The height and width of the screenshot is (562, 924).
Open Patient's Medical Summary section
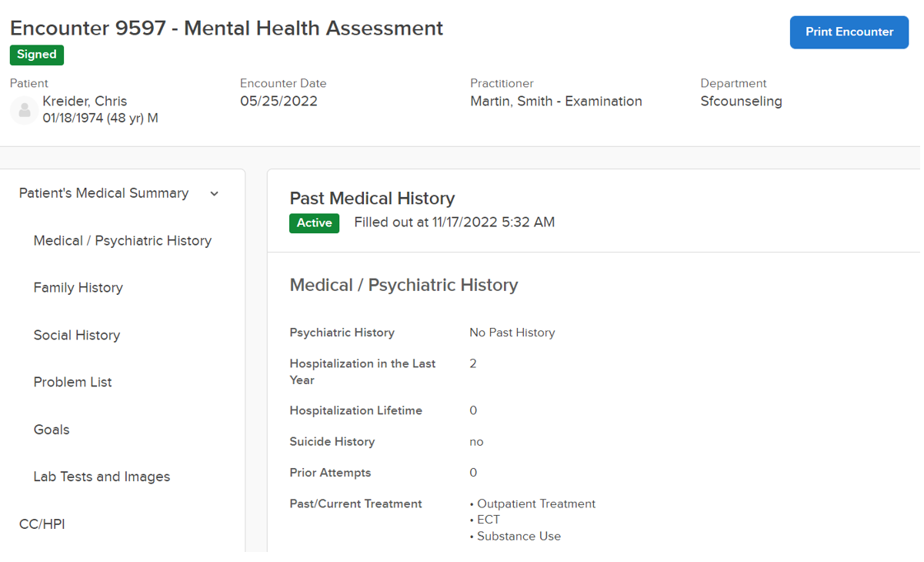pos(104,193)
